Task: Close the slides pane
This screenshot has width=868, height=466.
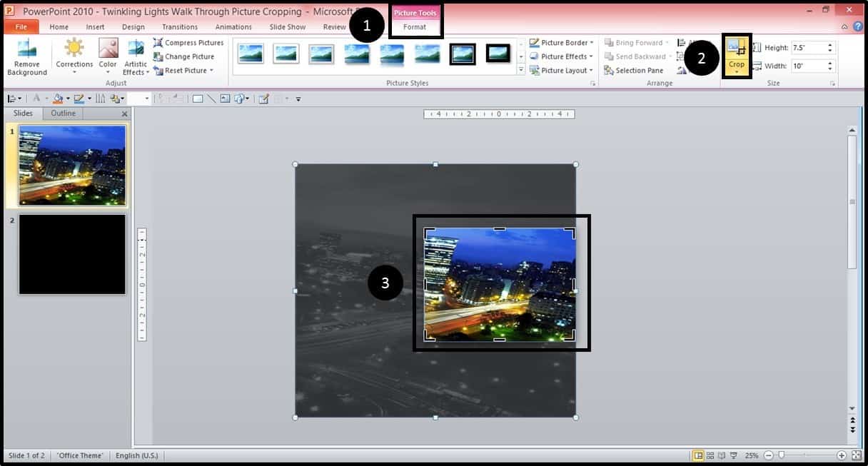Action: pos(124,114)
